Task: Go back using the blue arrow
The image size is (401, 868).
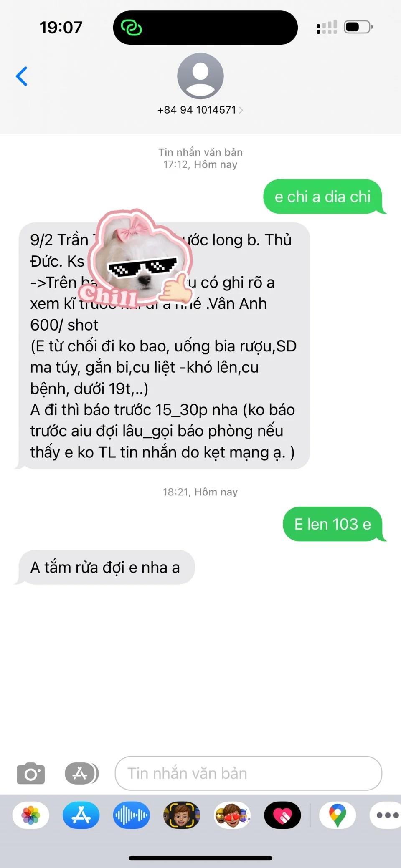Action: (x=22, y=76)
